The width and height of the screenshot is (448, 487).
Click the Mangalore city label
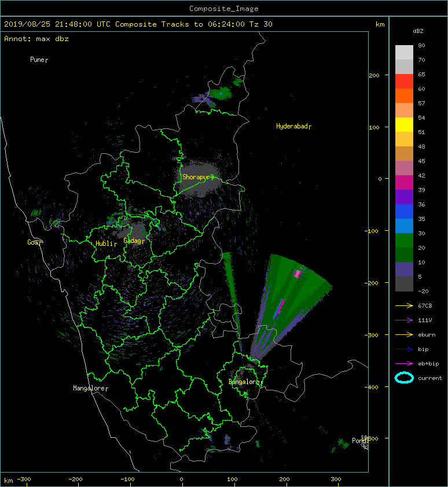click(x=89, y=388)
